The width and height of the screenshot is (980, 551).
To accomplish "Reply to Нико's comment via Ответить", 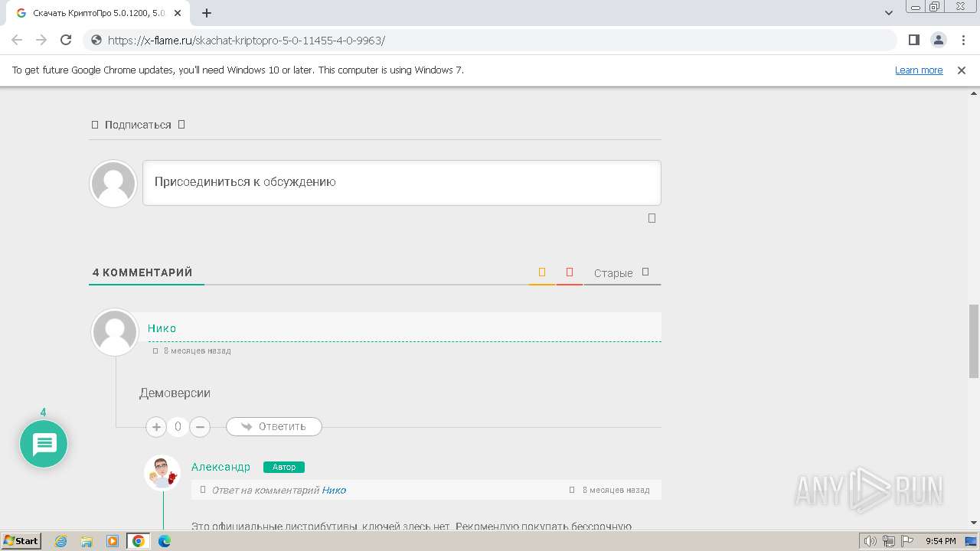I will point(274,426).
